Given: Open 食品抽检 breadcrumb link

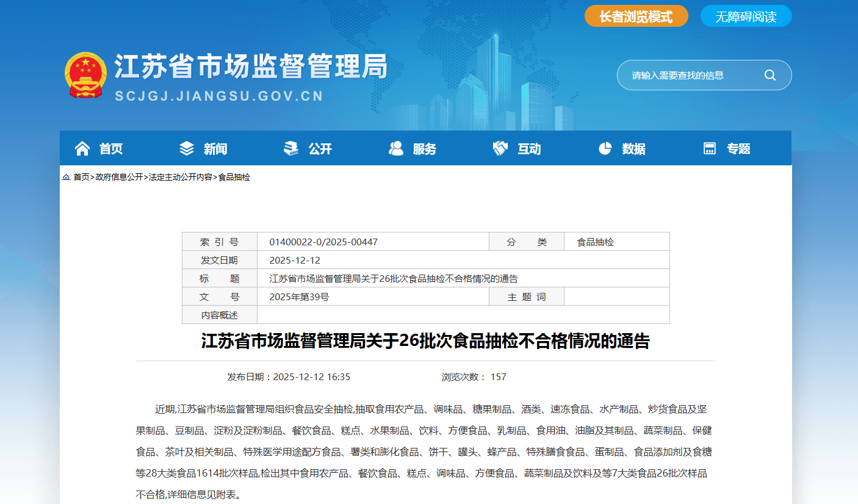Looking at the screenshot, I should pos(234,178).
